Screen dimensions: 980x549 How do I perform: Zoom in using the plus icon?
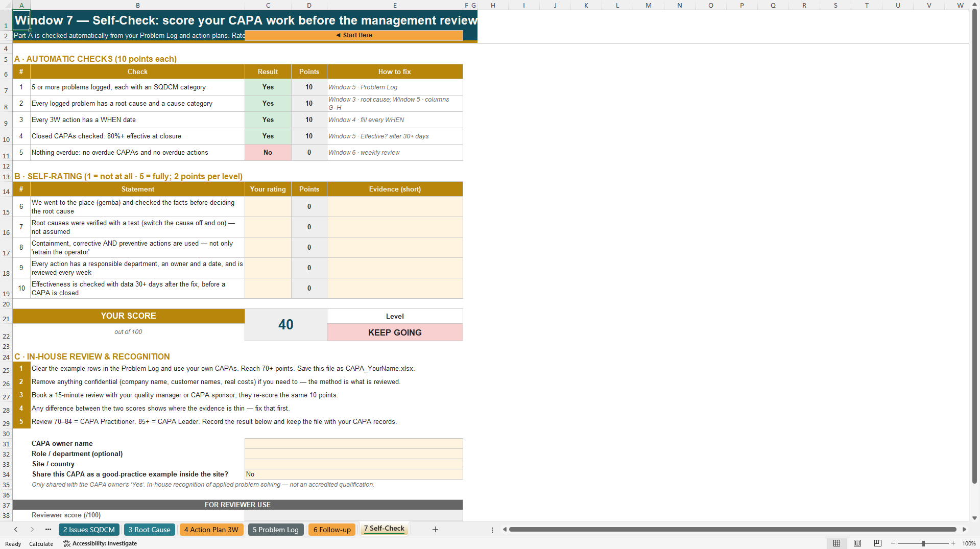point(953,543)
